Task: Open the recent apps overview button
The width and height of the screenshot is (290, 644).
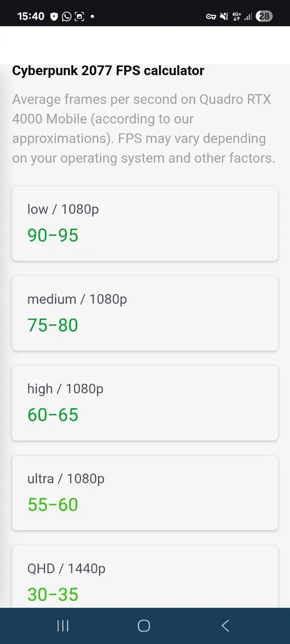Action: 63,626
